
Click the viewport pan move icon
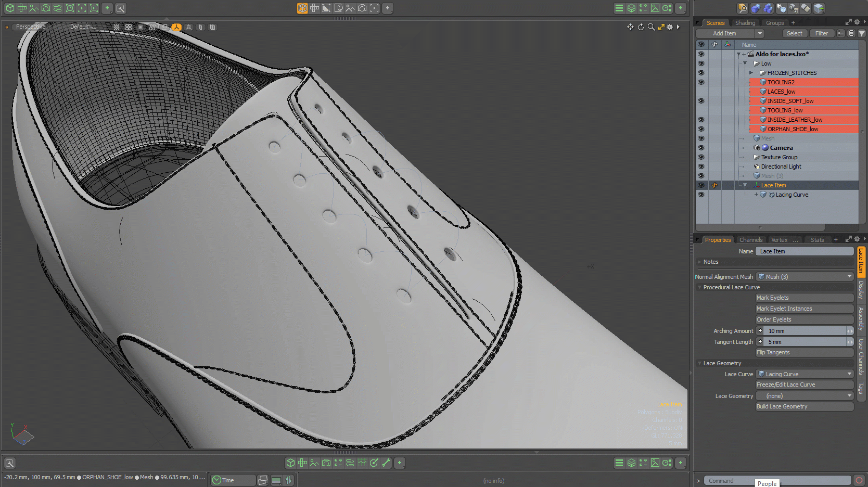click(630, 27)
